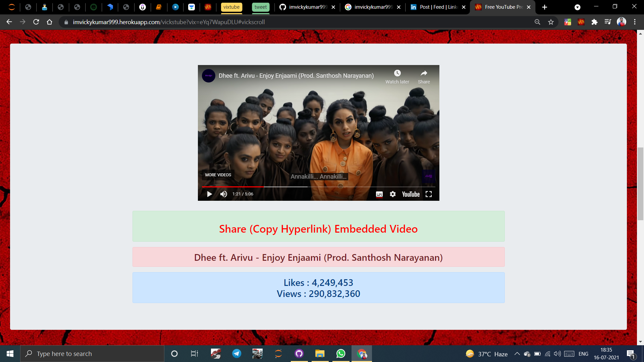Open Telegram from the taskbar
644x362 pixels.
click(236, 353)
